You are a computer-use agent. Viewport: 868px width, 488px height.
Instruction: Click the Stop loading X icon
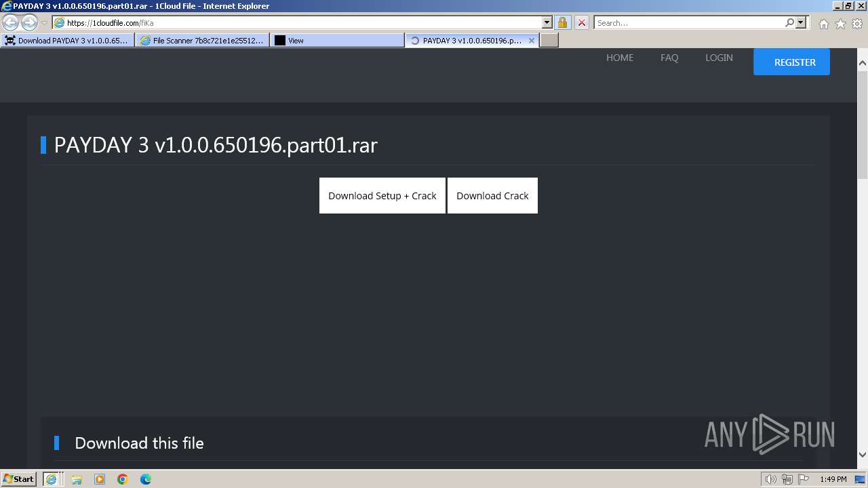coord(581,22)
